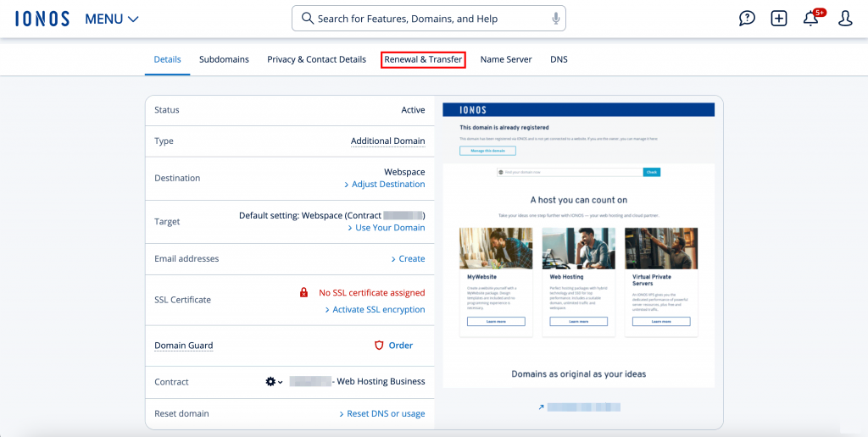
Task: Open the help chat icon
Action: click(x=747, y=19)
